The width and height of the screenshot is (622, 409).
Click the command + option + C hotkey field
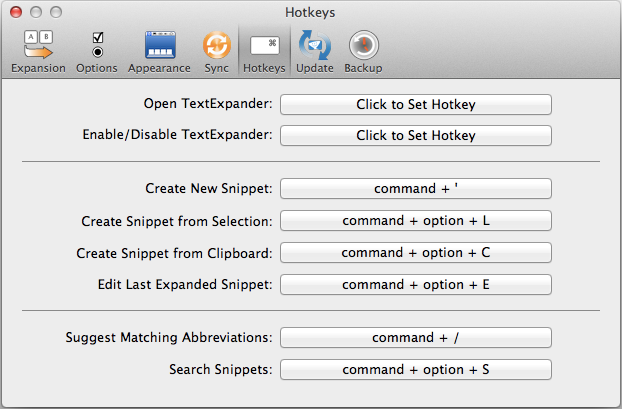coord(415,252)
